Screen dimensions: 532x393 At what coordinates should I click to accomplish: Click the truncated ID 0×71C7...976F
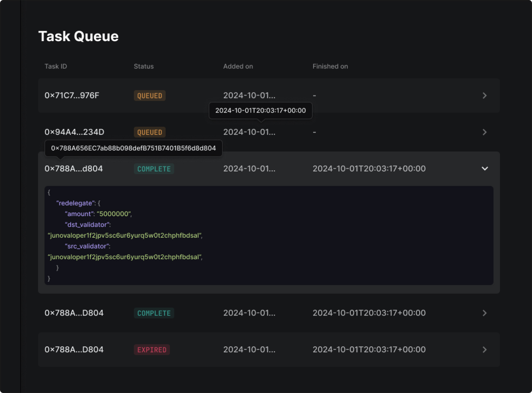(72, 96)
